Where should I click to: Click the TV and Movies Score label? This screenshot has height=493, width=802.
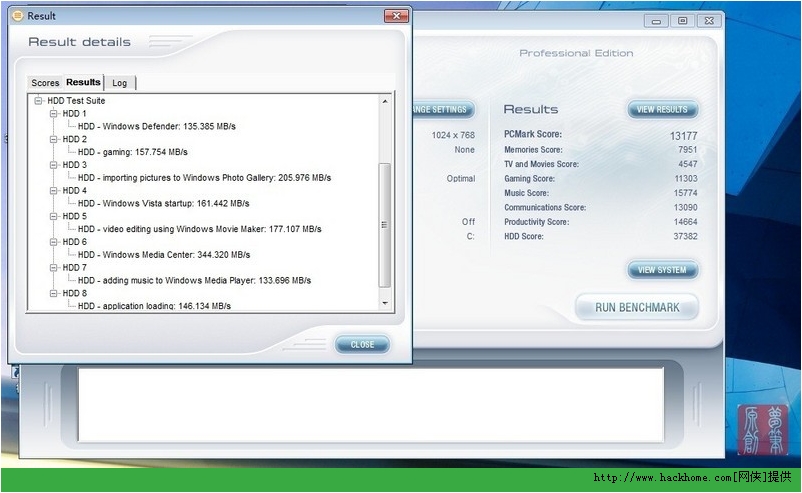(x=541, y=164)
